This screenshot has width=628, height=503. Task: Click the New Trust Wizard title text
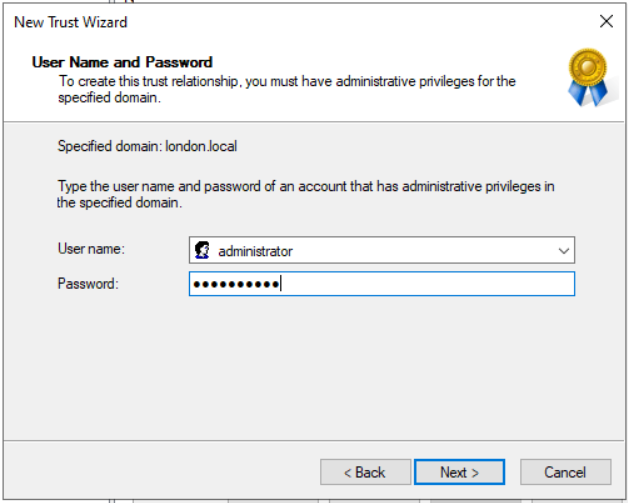click(x=71, y=21)
